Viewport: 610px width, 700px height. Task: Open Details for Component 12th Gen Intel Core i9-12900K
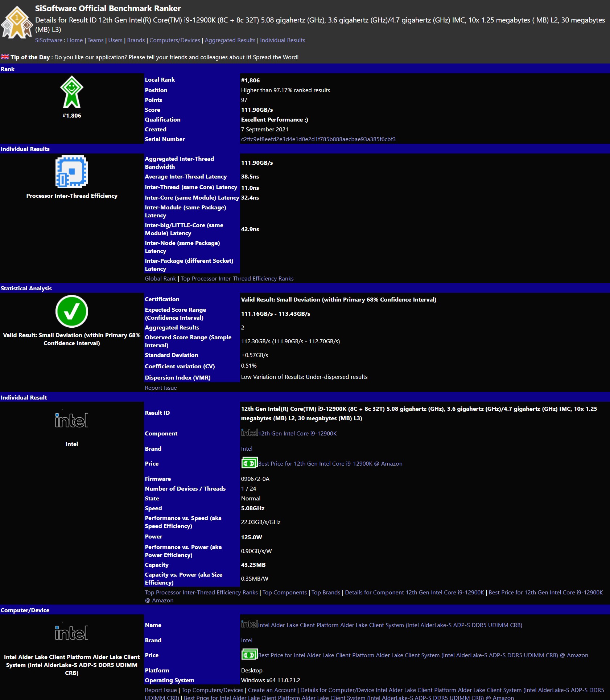coord(415,593)
